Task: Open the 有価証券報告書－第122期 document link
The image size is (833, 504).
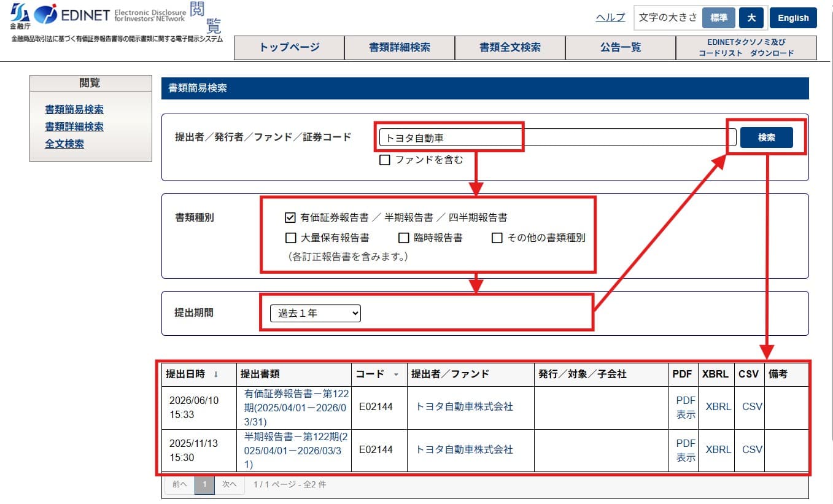Action: [x=296, y=407]
